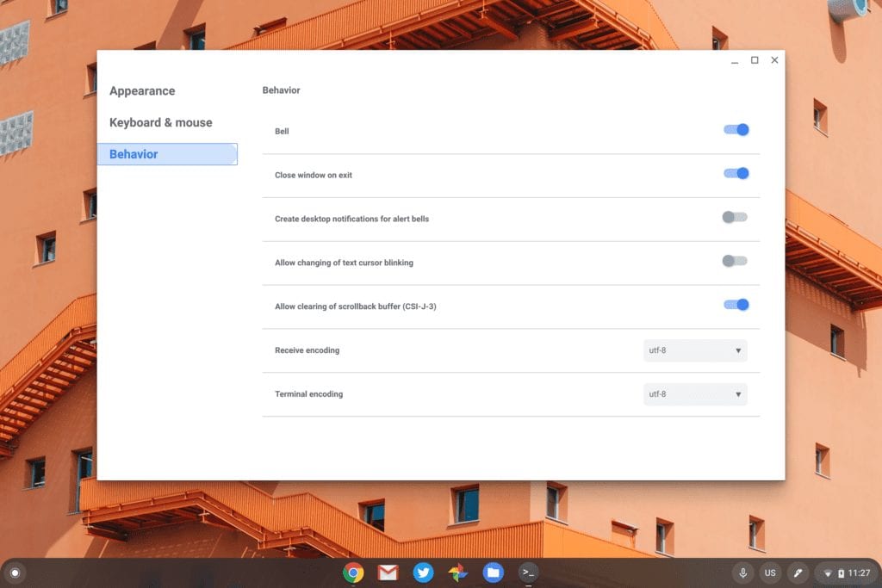Viewport: 882px width, 588px height.
Task: Click the battery icon in status tray
Action: pos(841,573)
